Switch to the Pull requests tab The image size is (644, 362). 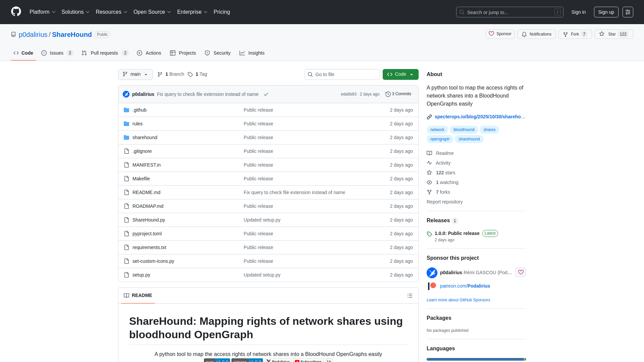click(104, 53)
